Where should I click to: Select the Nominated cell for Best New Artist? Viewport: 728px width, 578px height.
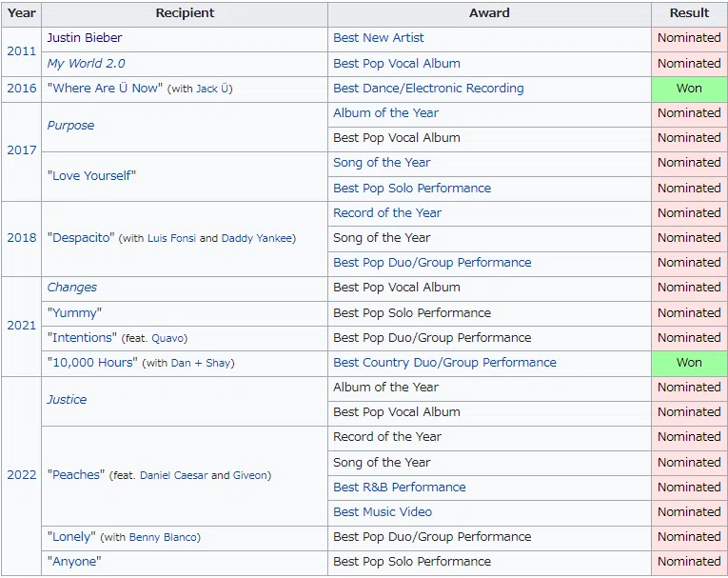[x=689, y=38]
